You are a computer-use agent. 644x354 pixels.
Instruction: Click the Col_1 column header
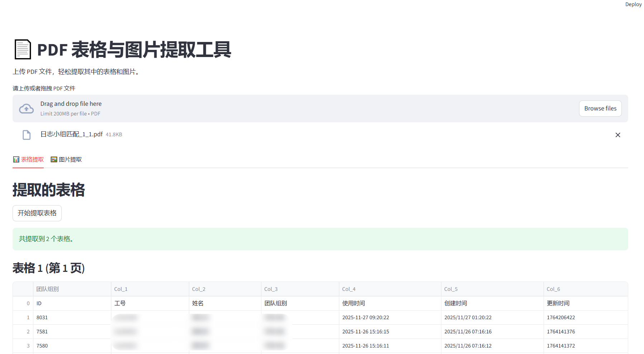(121, 289)
